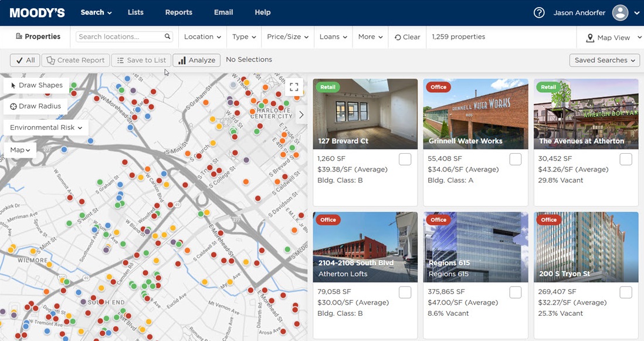
Task: Open the Price/Size filter dropdown
Action: pyautogui.click(x=287, y=37)
